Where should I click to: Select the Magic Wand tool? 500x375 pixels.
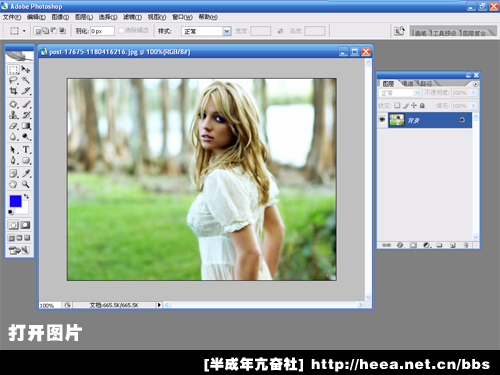pos(26,80)
